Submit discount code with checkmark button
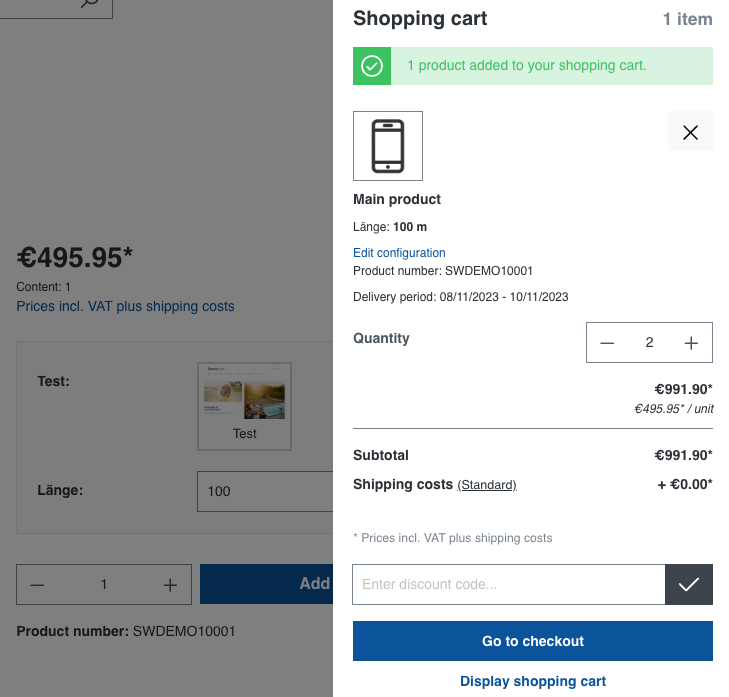The image size is (729, 697). [689, 585]
